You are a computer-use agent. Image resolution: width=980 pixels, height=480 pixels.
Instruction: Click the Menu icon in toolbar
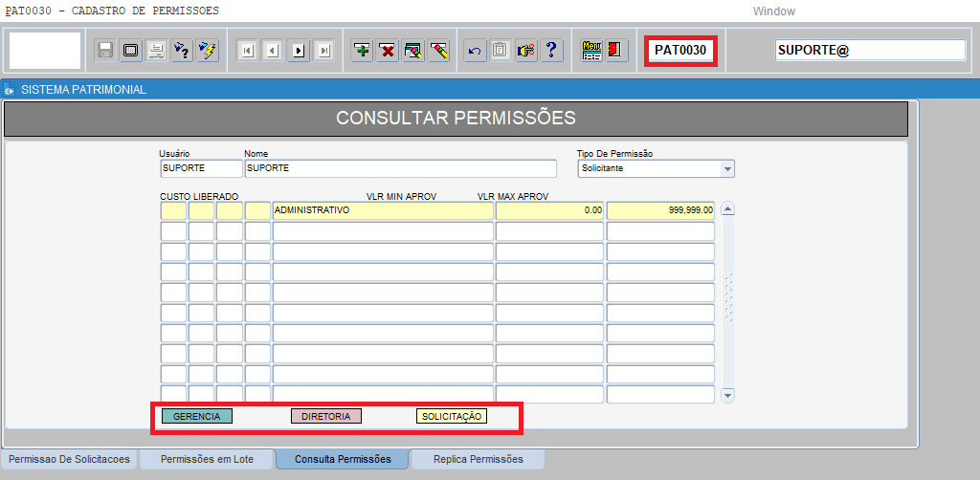point(591,51)
